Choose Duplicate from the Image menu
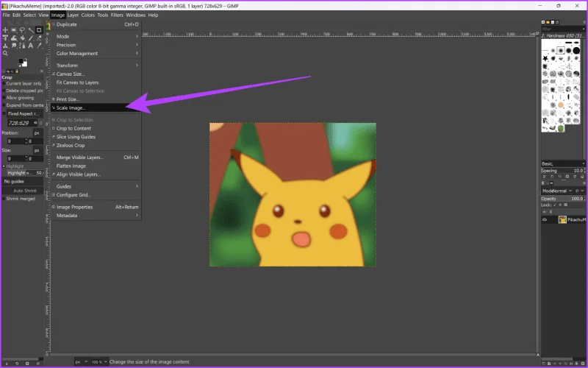The height and width of the screenshot is (368, 588). click(96, 24)
